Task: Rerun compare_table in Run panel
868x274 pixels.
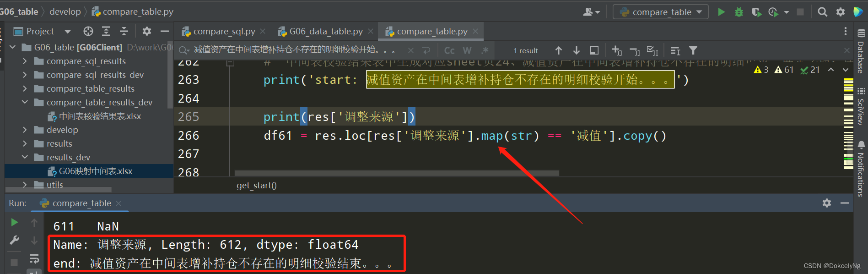Action: click(x=14, y=222)
